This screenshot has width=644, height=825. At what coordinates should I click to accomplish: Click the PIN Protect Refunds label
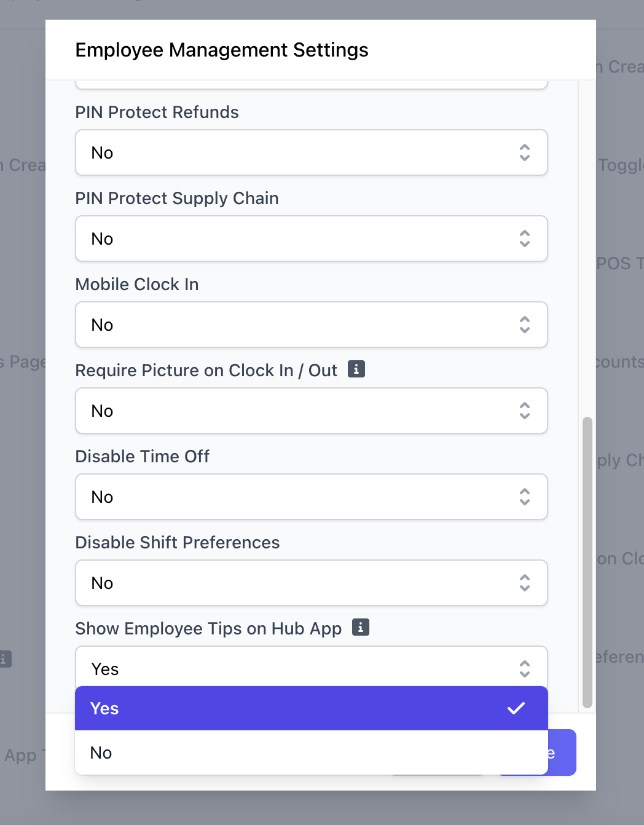pos(157,112)
